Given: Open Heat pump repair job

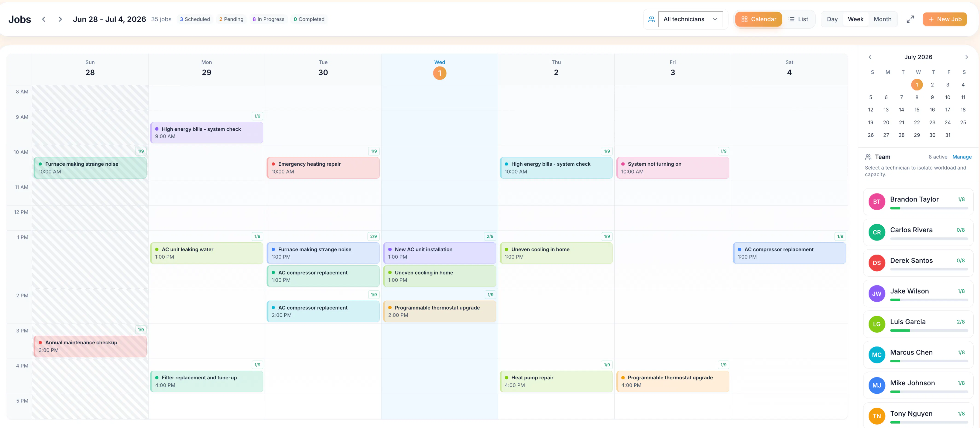Looking at the screenshot, I should 556,381.
